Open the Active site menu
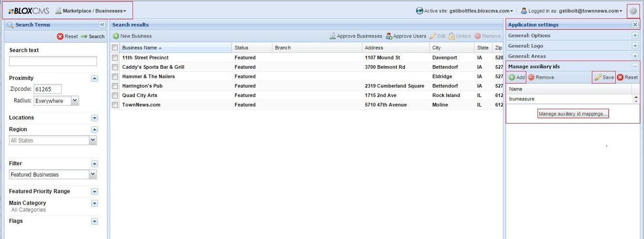Viewport: 644px width, 239px height. pos(465,11)
